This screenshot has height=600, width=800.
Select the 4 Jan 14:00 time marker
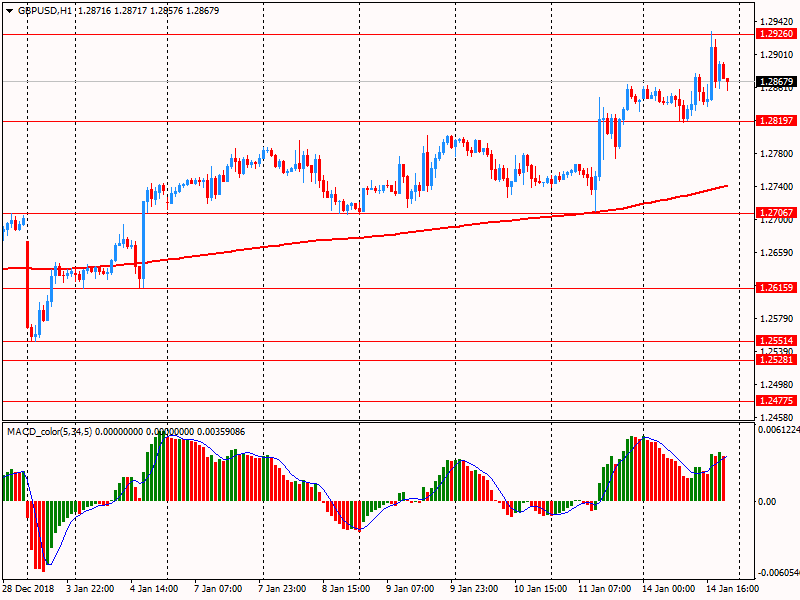click(153, 589)
